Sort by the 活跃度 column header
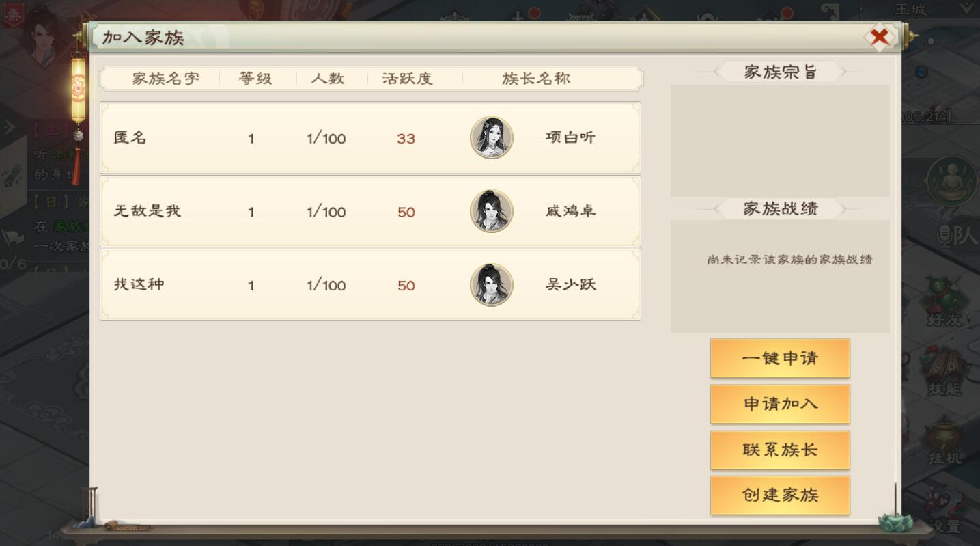 407,79
